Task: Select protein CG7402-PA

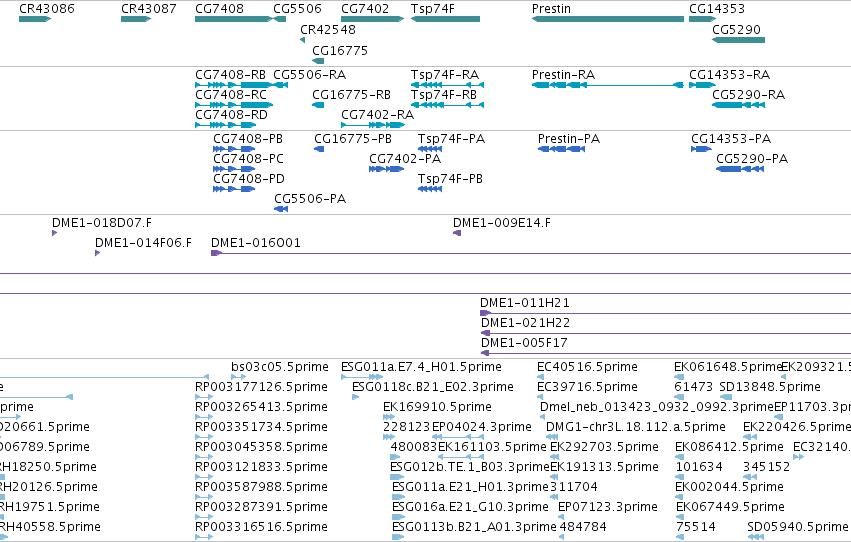Action: pyautogui.click(x=386, y=169)
